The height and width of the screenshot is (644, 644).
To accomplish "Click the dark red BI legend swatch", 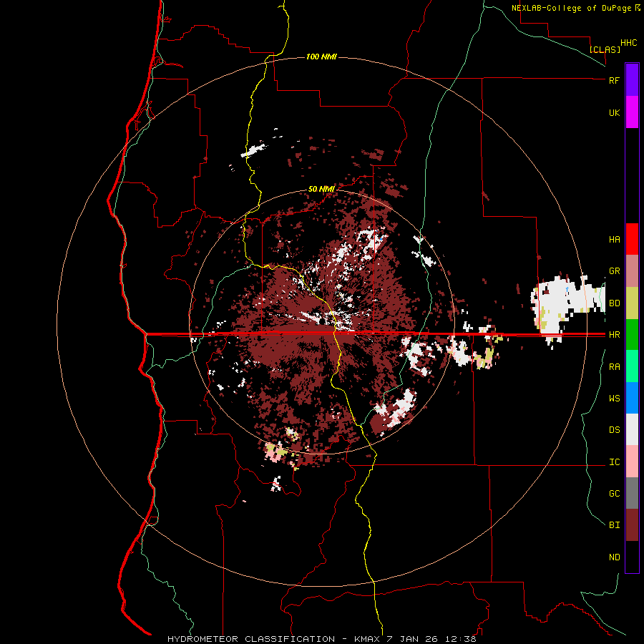I will (632, 525).
